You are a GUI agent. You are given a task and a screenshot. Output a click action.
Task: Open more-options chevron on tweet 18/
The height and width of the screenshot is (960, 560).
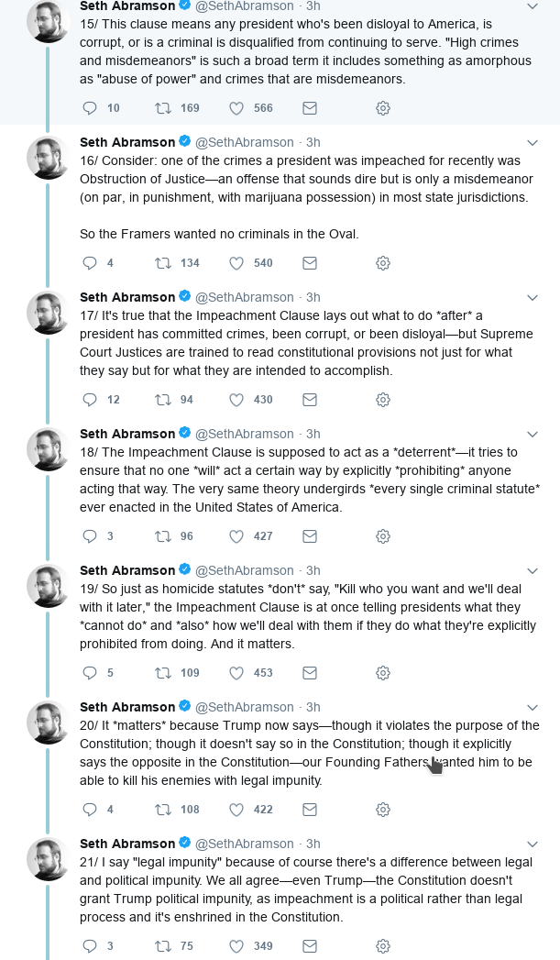coord(533,435)
